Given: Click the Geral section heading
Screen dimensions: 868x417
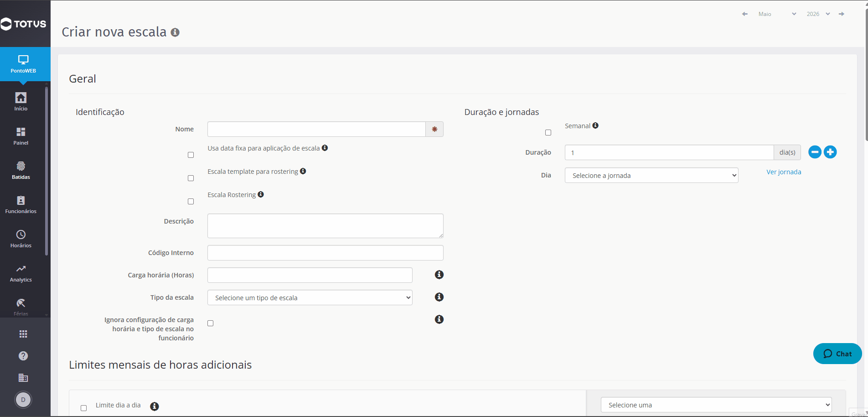Looking at the screenshot, I should [83, 78].
